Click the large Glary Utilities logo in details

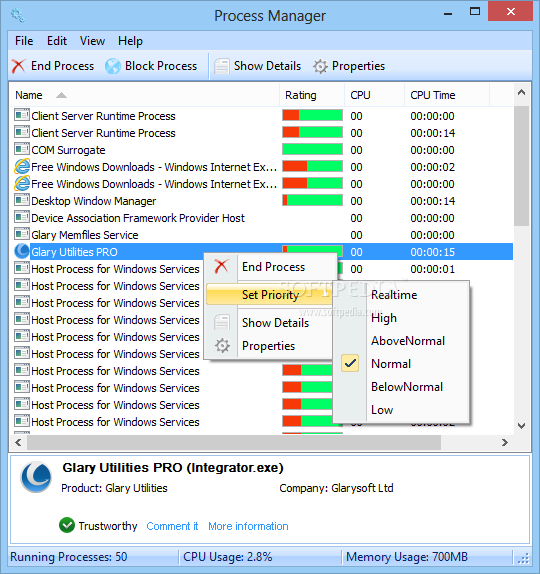[36, 477]
